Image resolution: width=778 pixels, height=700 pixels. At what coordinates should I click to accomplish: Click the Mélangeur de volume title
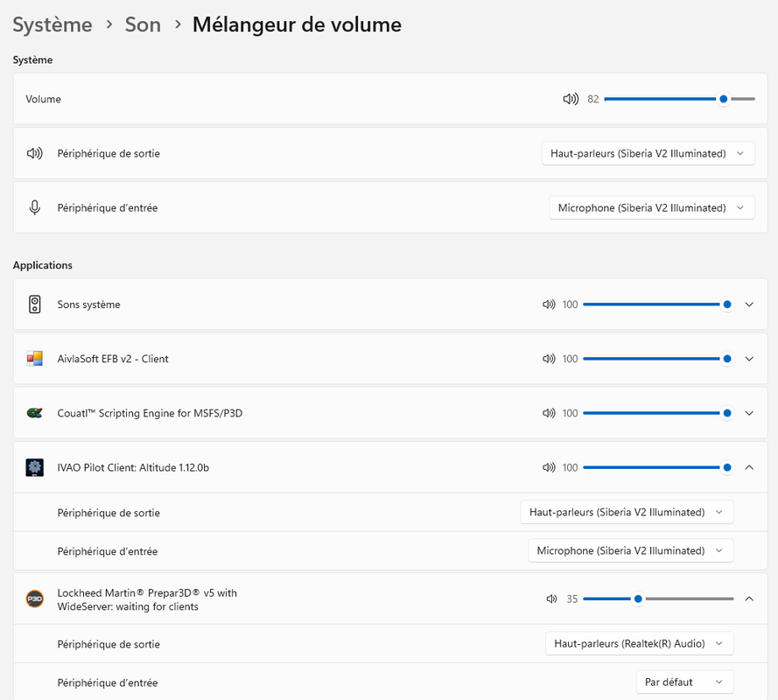(297, 24)
